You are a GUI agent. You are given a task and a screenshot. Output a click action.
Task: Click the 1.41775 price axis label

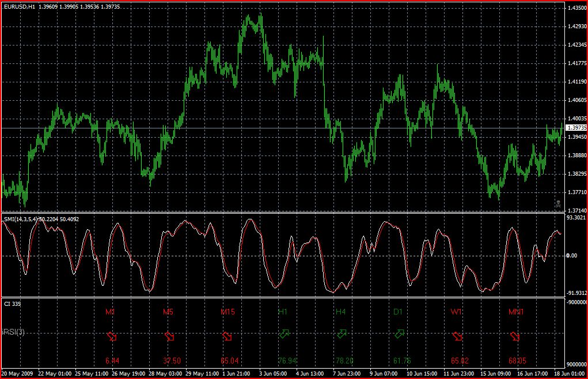click(x=577, y=63)
